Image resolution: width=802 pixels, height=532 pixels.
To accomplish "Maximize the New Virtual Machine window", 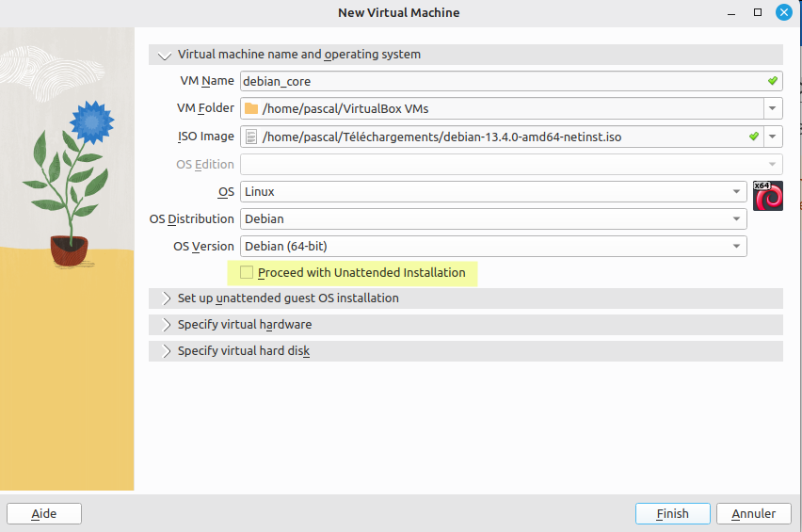I will [x=757, y=13].
